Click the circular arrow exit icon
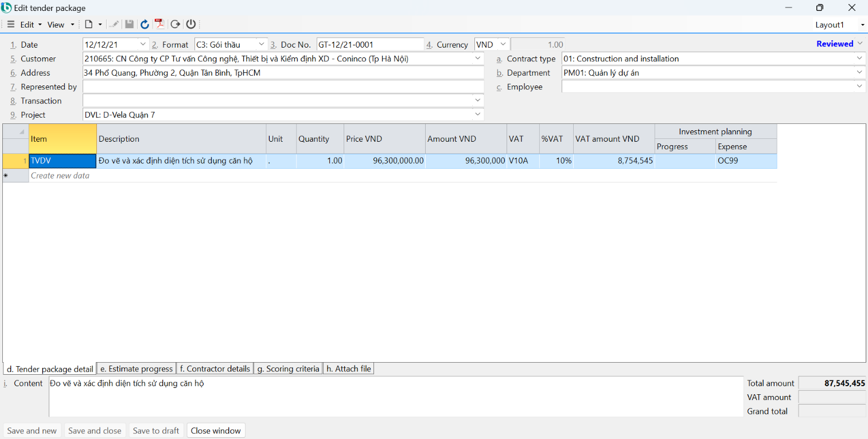Viewport: 868px width, 439px height. click(x=176, y=24)
